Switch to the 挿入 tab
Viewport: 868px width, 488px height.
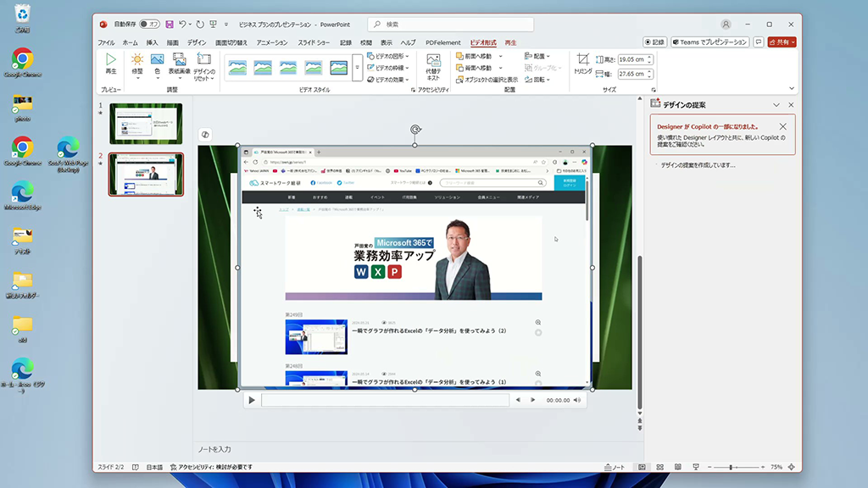point(153,42)
